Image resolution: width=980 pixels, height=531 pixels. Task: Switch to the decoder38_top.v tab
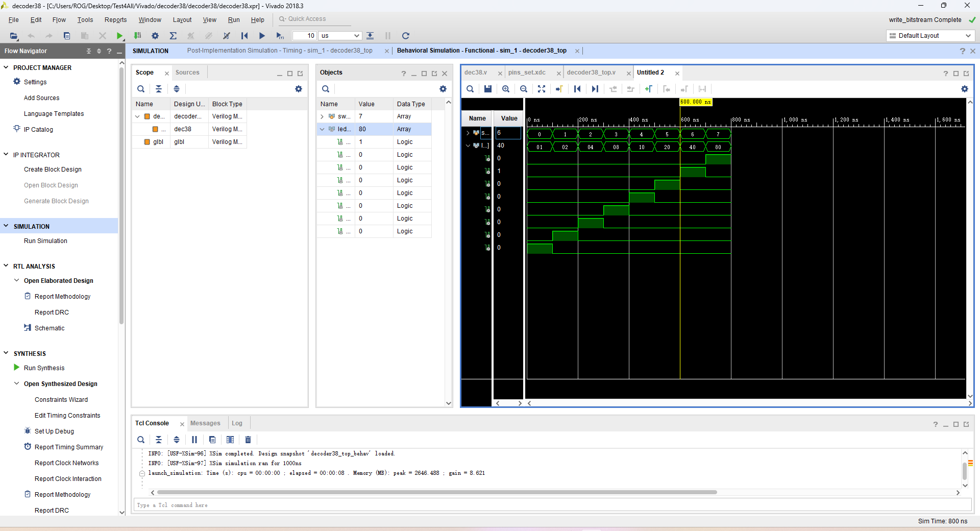591,73
